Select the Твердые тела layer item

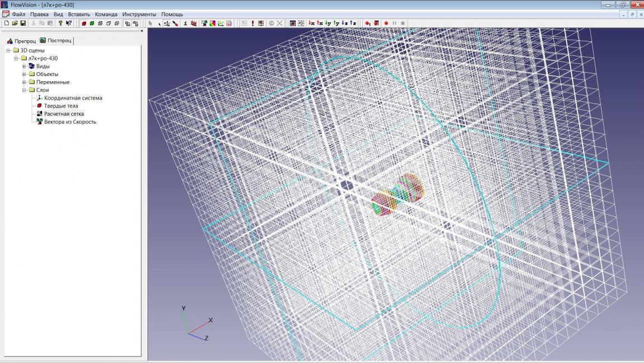click(x=61, y=106)
